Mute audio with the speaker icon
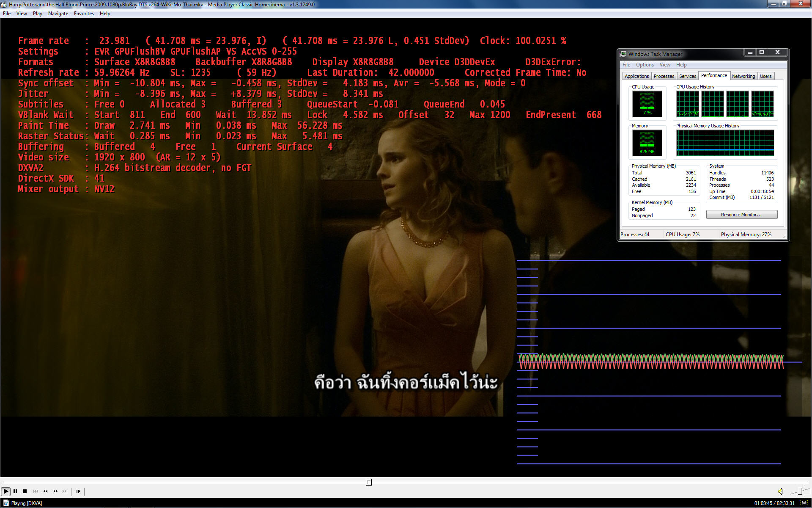 click(780, 491)
